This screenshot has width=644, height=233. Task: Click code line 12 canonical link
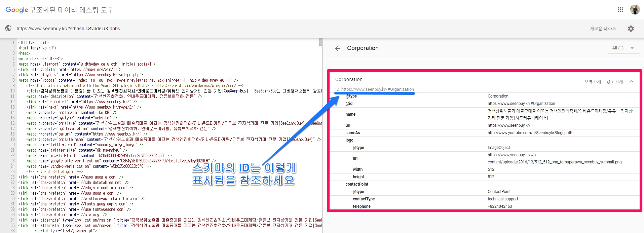pyautogui.click(x=82, y=102)
